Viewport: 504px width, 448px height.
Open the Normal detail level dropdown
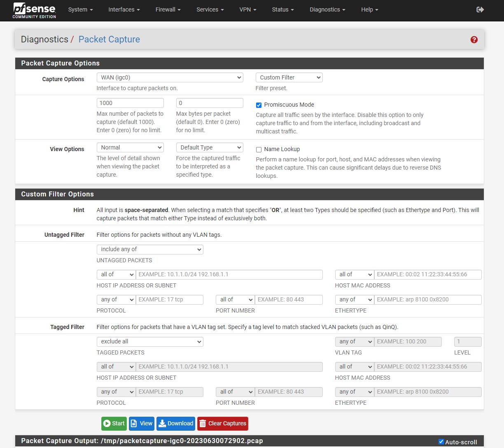[x=130, y=147]
